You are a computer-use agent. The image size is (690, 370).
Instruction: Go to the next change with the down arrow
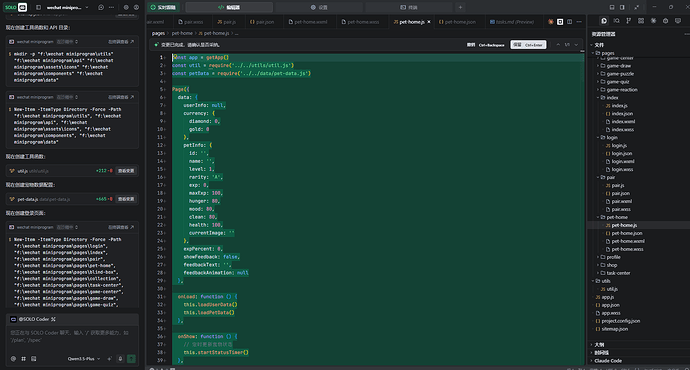pos(576,45)
